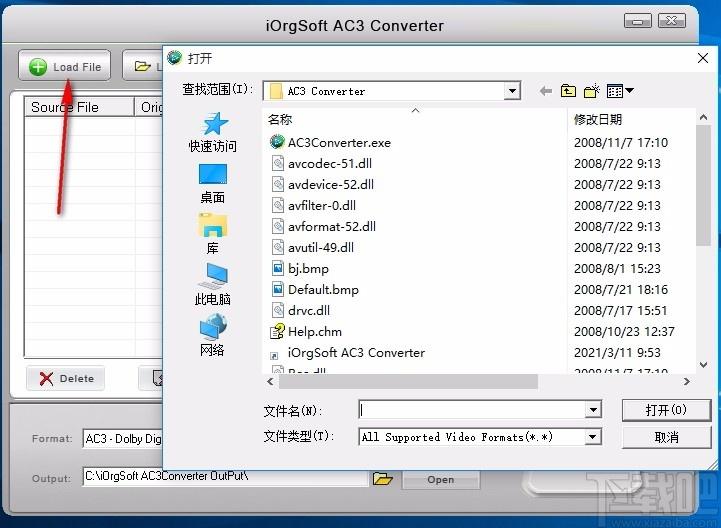
Task: Click the Delete button with red X
Action: (x=65, y=379)
